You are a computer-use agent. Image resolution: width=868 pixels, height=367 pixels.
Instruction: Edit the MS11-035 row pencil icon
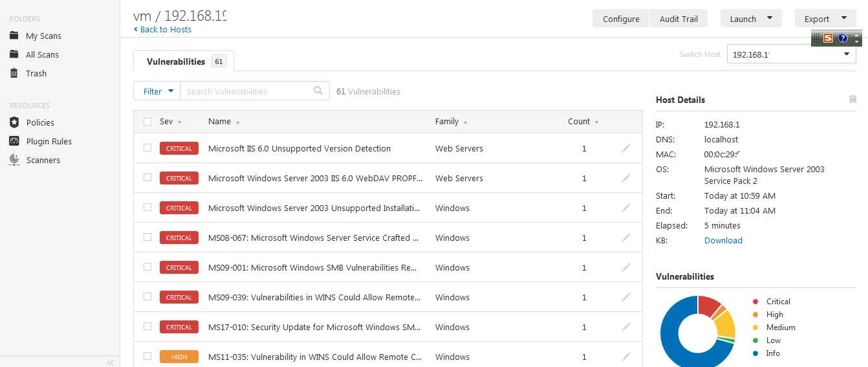coord(625,357)
